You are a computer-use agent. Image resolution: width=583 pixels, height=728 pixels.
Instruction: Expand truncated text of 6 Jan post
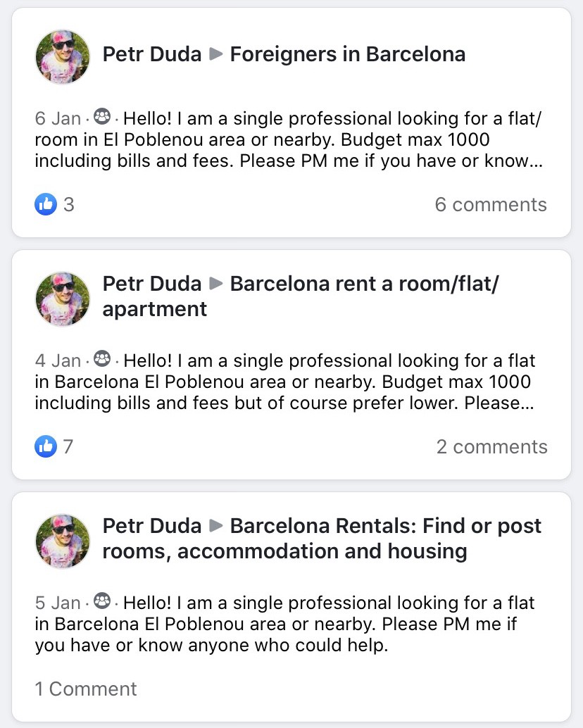(536, 161)
